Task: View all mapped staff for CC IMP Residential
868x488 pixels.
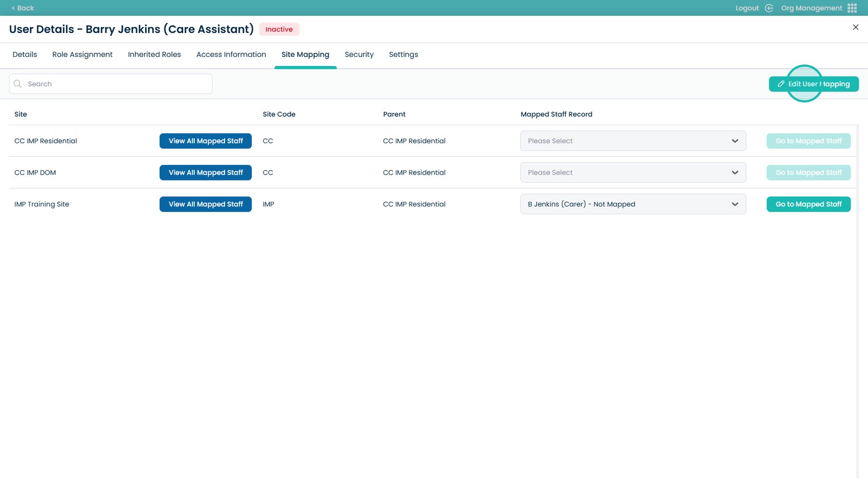Action: [x=206, y=141]
